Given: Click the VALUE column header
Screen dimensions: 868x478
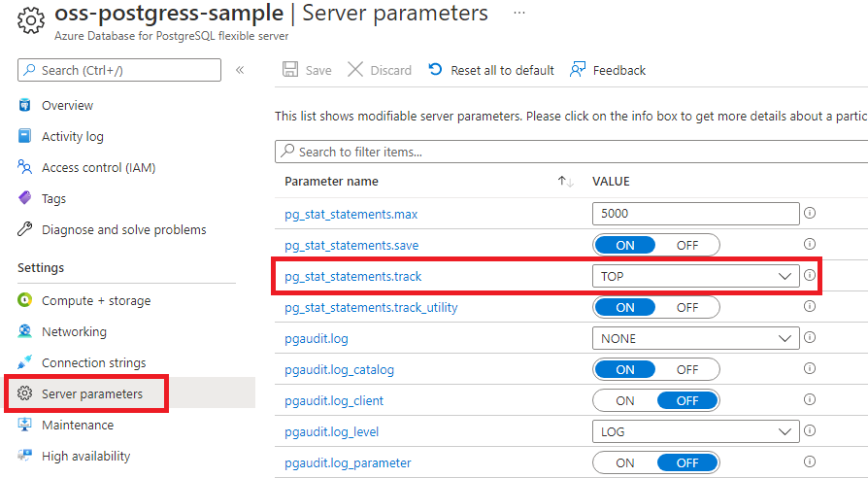Looking at the screenshot, I should point(611,181).
